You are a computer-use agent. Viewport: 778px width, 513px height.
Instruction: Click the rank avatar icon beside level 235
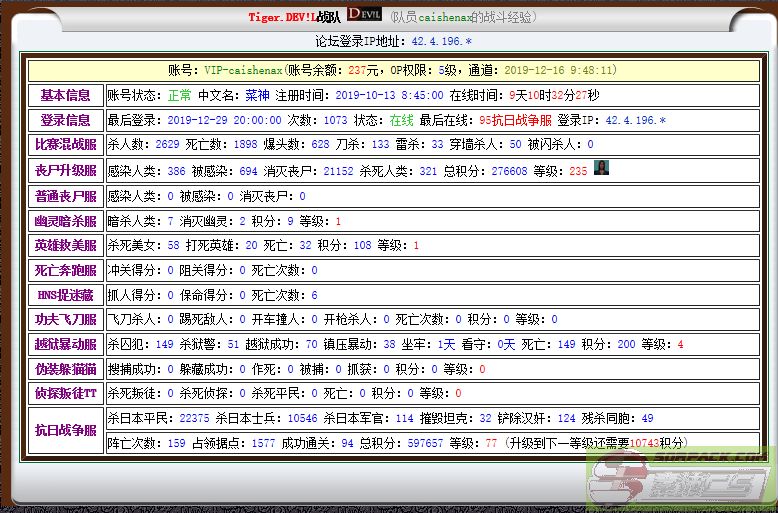coord(601,169)
